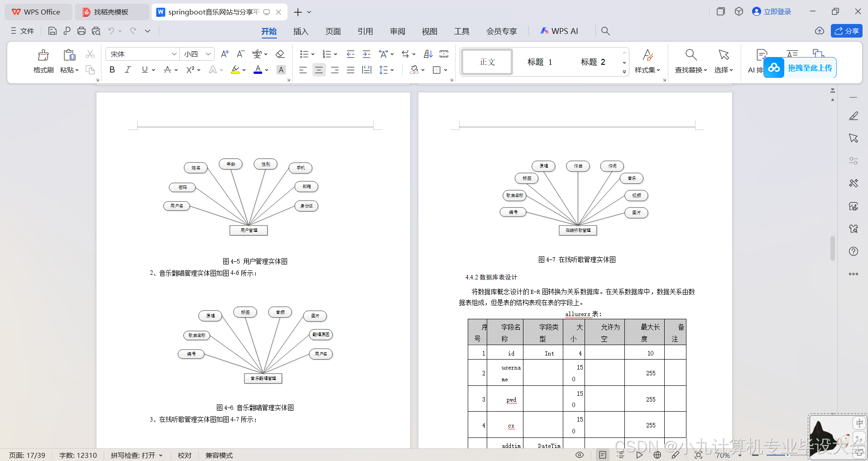Open the 引用 ribbon tab
Viewport: 868px width, 461px height.
pyautogui.click(x=365, y=31)
